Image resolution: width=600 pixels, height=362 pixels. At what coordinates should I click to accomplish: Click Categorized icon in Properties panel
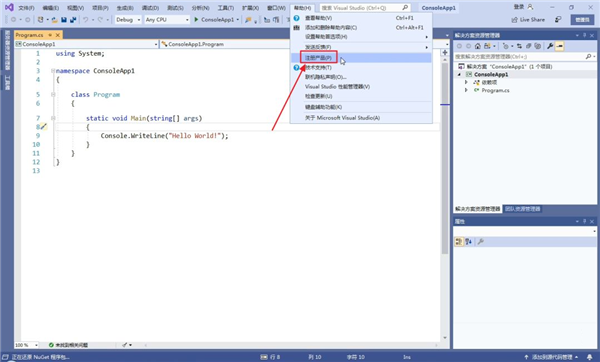[459, 241]
